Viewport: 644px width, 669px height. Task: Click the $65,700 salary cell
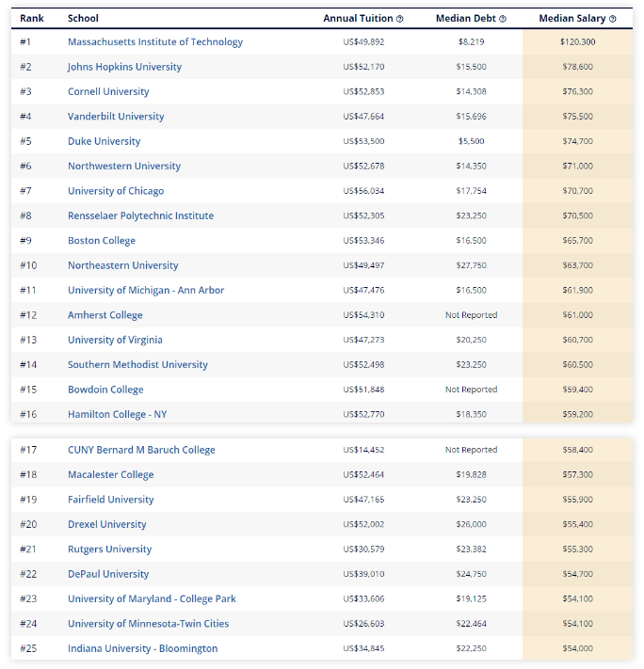pos(577,240)
